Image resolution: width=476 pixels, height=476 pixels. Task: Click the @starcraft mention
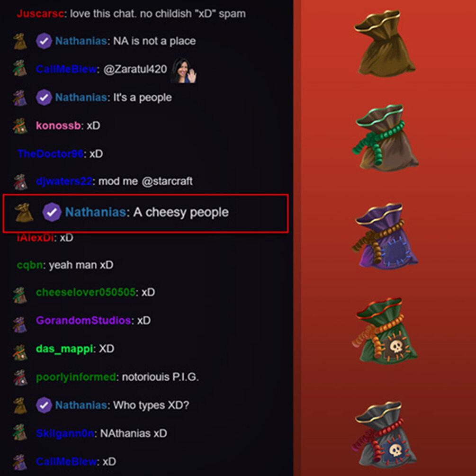[167, 181]
